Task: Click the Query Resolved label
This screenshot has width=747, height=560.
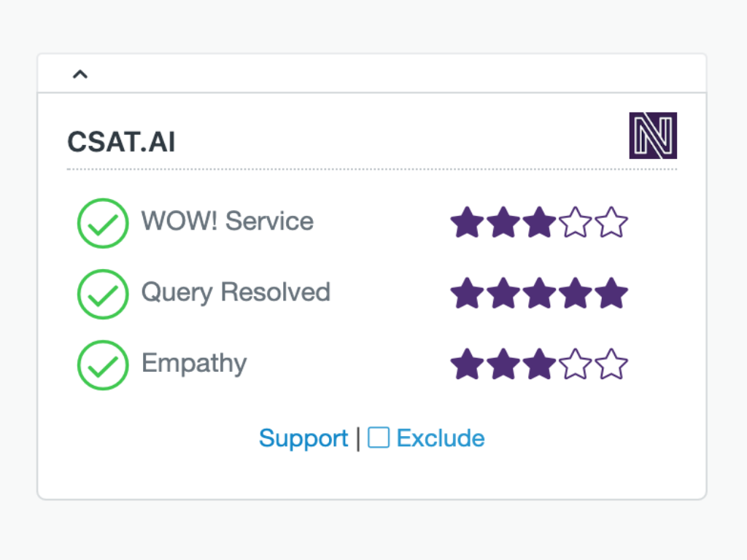Action: click(x=236, y=292)
